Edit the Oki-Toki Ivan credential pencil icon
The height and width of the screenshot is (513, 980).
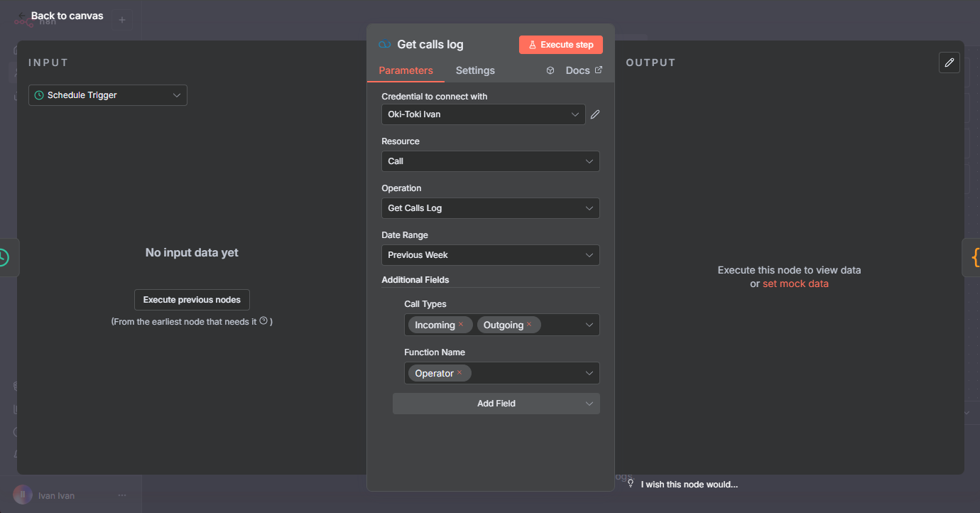point(595,114)
